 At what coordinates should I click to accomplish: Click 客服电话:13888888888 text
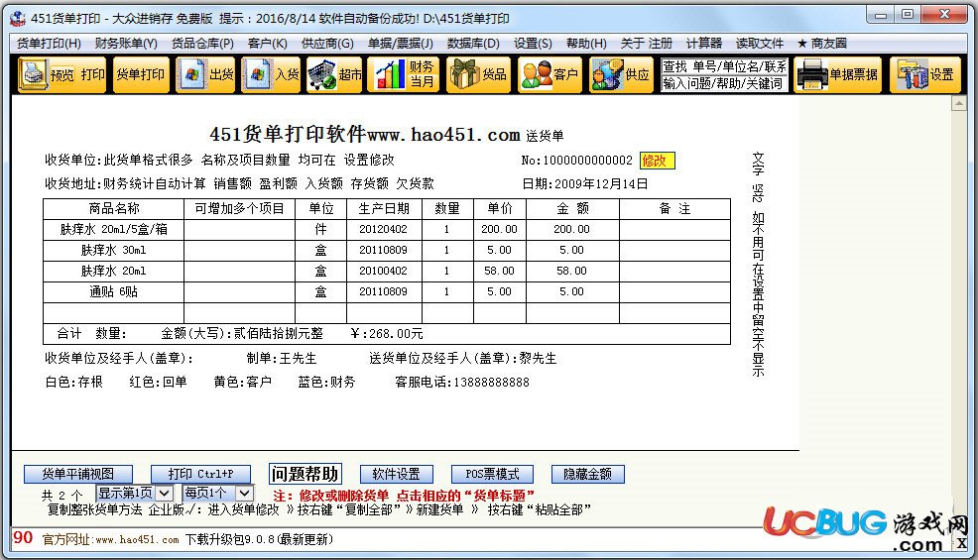(x=462, y=382)
